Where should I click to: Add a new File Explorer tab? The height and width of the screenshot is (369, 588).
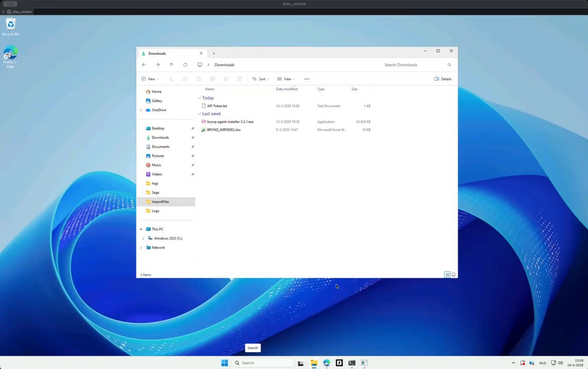[x=214, y=53]
